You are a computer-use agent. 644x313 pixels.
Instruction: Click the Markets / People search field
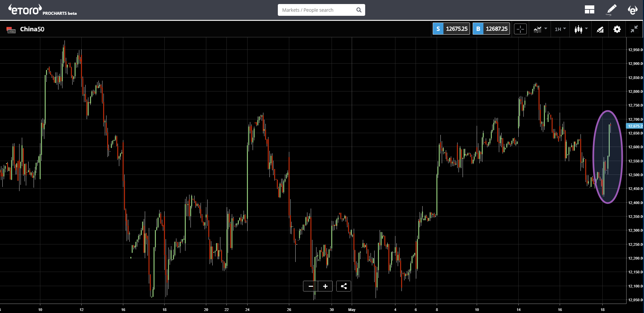317,10
